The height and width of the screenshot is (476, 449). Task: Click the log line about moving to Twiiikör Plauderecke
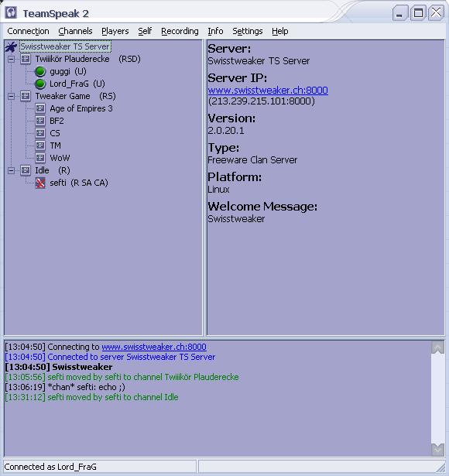pyautogui.click(x=122, y=378)
